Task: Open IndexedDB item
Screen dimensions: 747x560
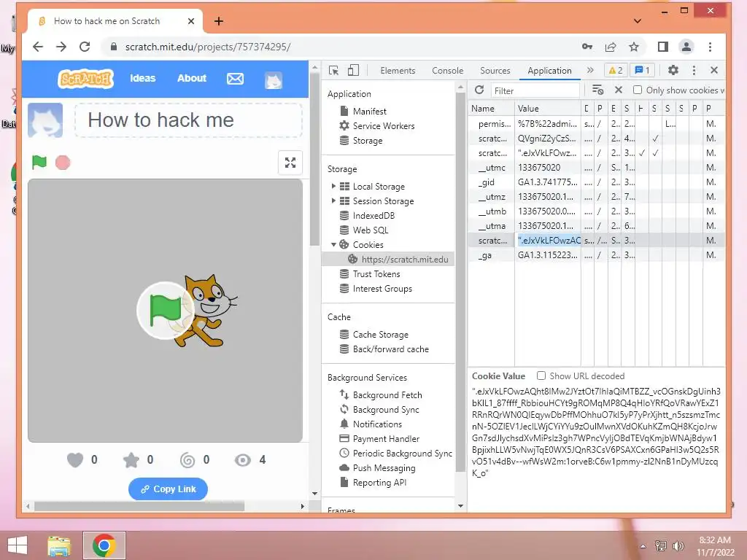Action: point(373,216)
